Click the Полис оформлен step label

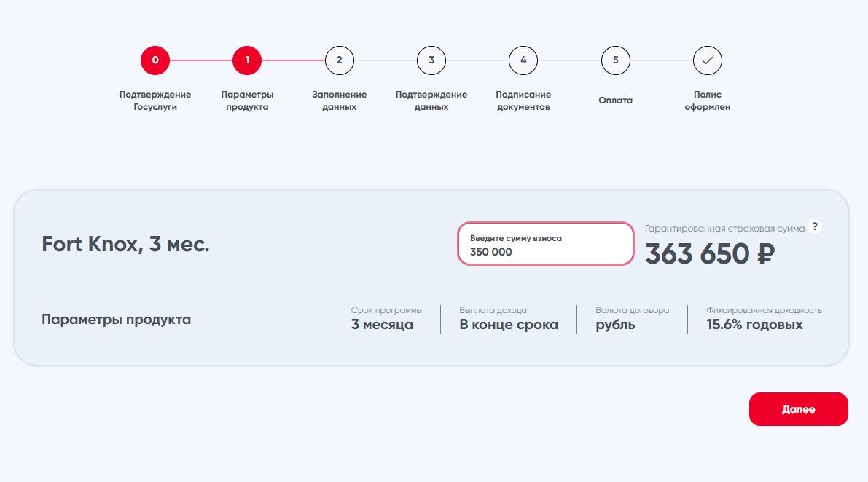point(708,100)
